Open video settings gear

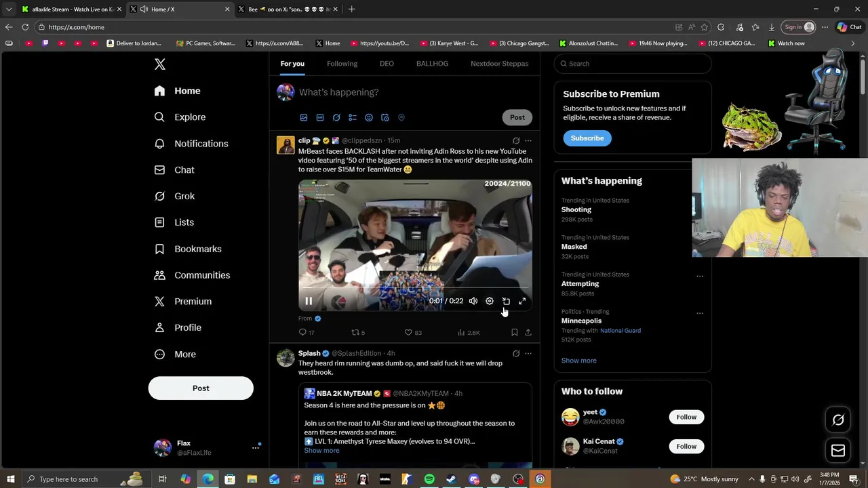tap(490, 301)
